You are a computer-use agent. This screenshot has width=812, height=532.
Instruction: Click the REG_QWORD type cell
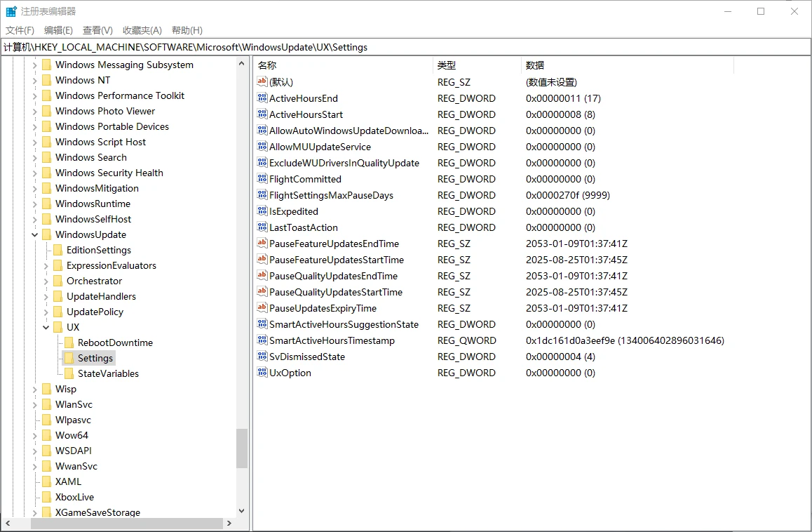point(466,340)
